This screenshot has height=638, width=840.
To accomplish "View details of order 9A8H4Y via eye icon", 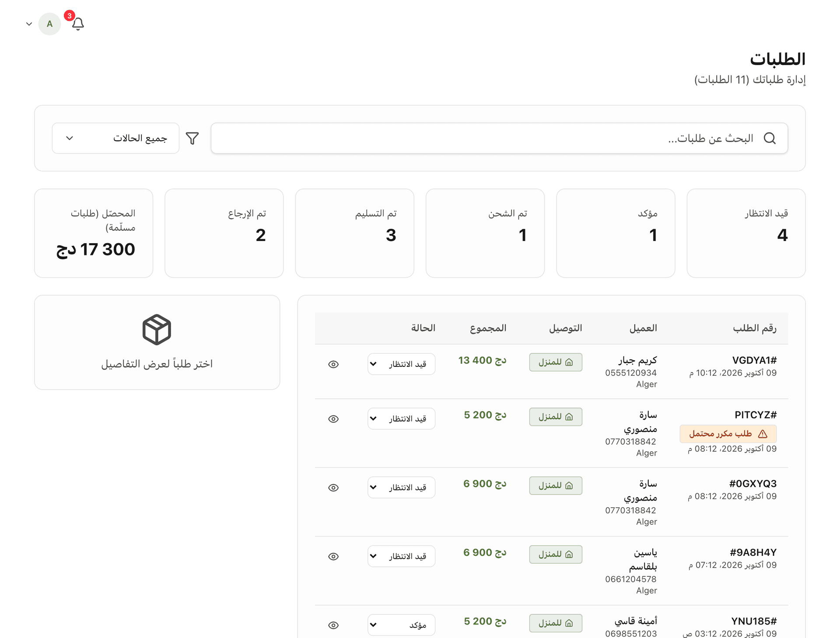I will click(x=333, y=556).
